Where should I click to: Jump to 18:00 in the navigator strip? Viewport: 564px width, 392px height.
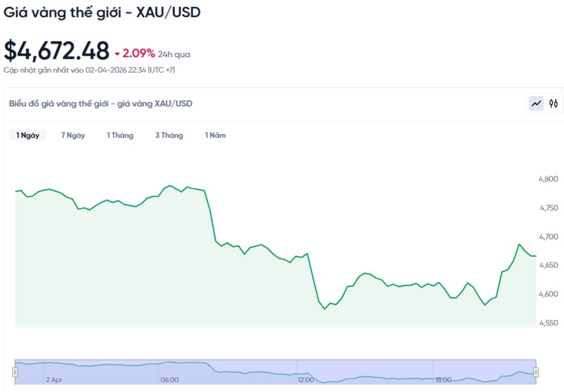(x=443, y=379)
